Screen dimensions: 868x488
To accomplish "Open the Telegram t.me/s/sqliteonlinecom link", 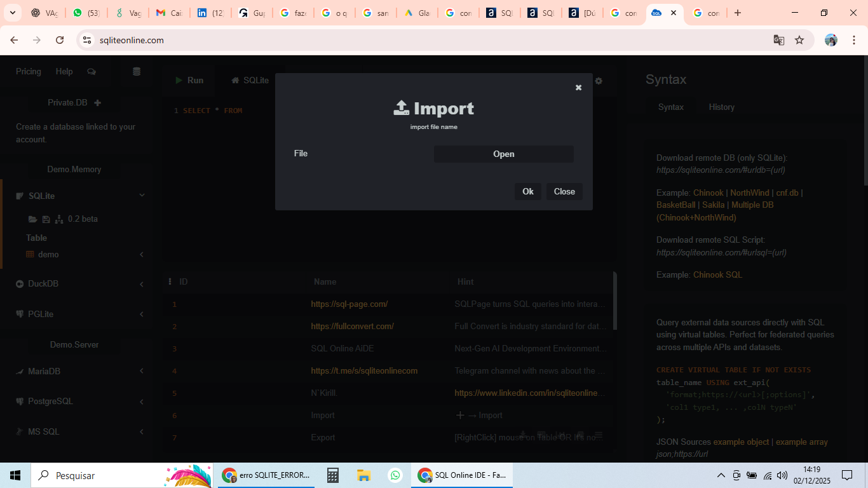I will [x=364, y=371].
